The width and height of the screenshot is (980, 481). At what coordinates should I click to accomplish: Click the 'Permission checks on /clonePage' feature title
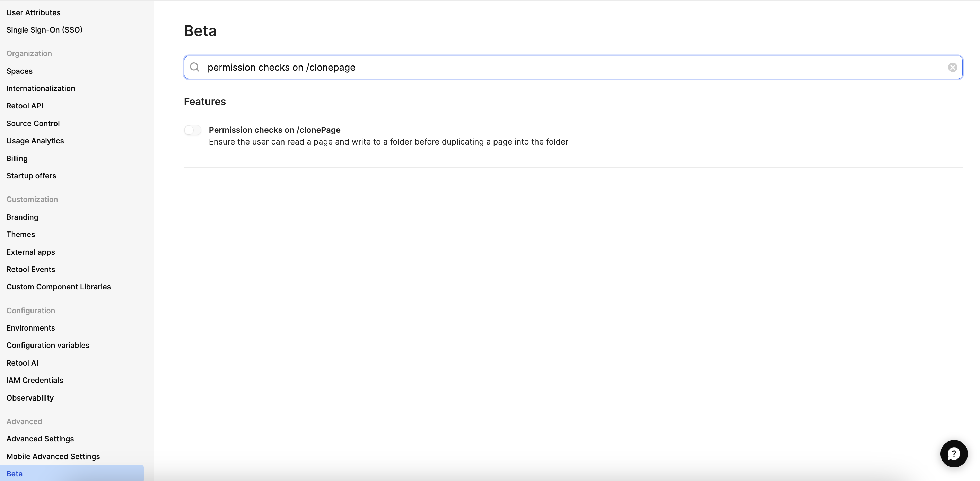[x=275, y=130]
